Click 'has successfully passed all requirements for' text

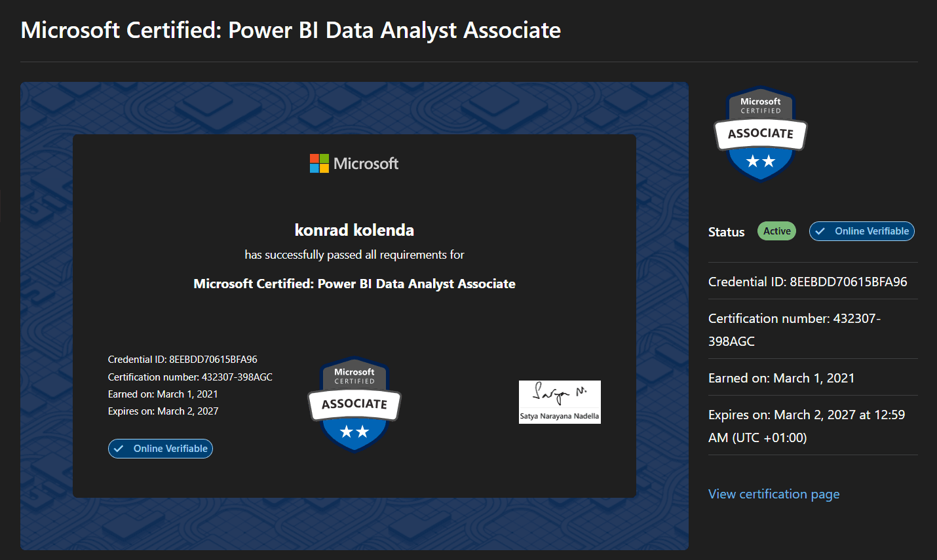[x=354, y=255]
